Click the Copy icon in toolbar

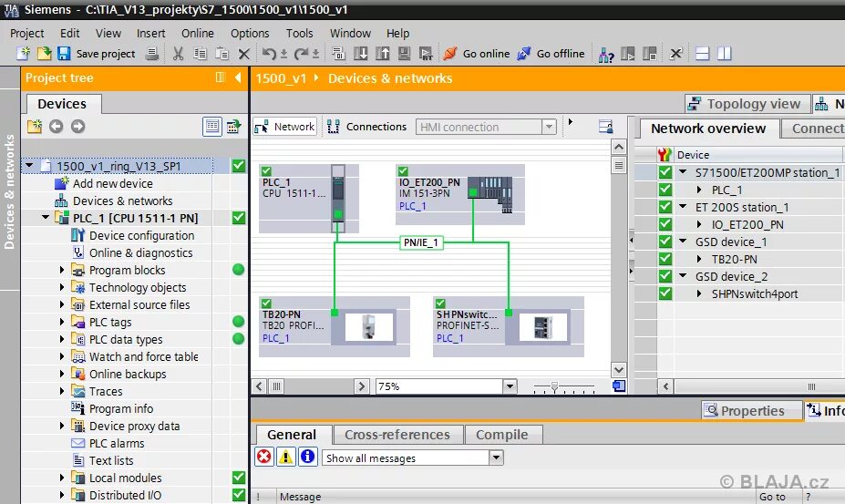[x=200, y=54]
